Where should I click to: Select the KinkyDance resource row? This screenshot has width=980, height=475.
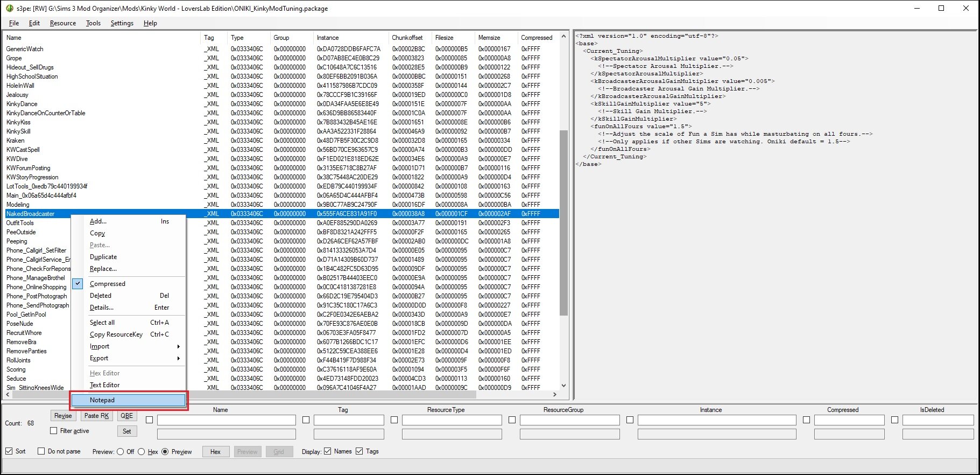coord(281,104)
